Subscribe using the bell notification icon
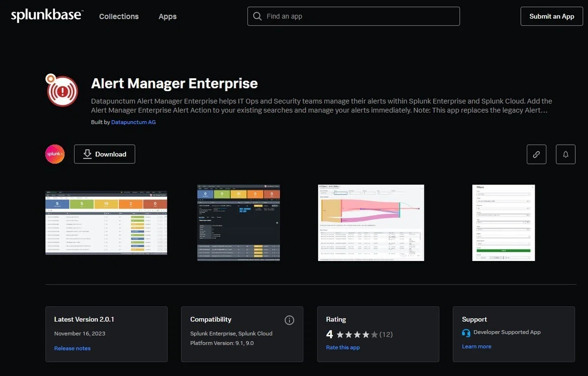588x376 pixels. [565, 154]
